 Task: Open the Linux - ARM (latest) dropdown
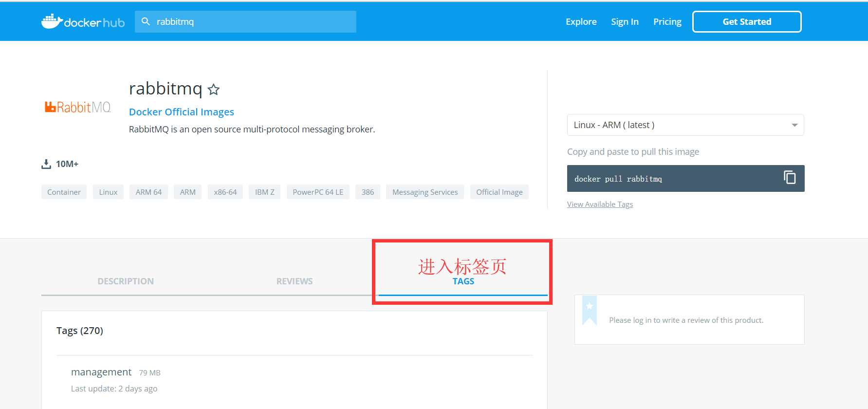[685, 125]
